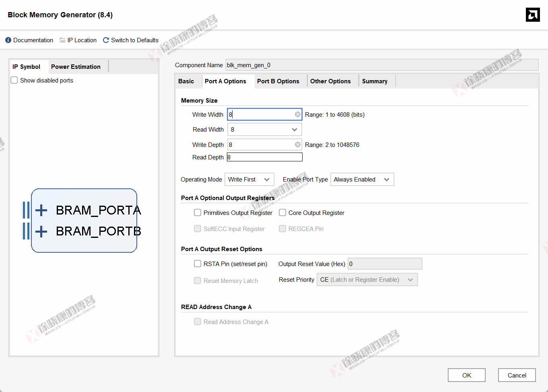Click the Documentation text link
Image resolution: width=548 pixels, height=392 pixels.
coord(33,40)
